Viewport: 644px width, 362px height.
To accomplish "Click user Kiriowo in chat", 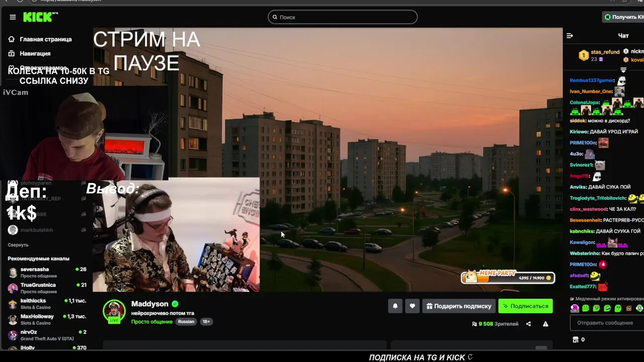I will tap(579, 132).
